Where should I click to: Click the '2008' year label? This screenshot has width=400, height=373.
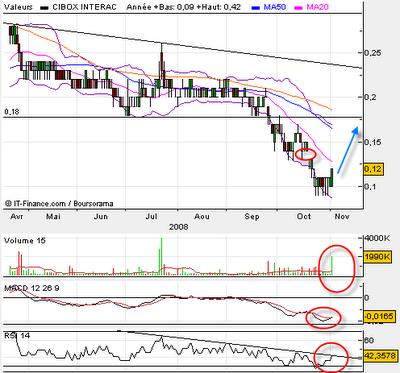tap(178, 227)
